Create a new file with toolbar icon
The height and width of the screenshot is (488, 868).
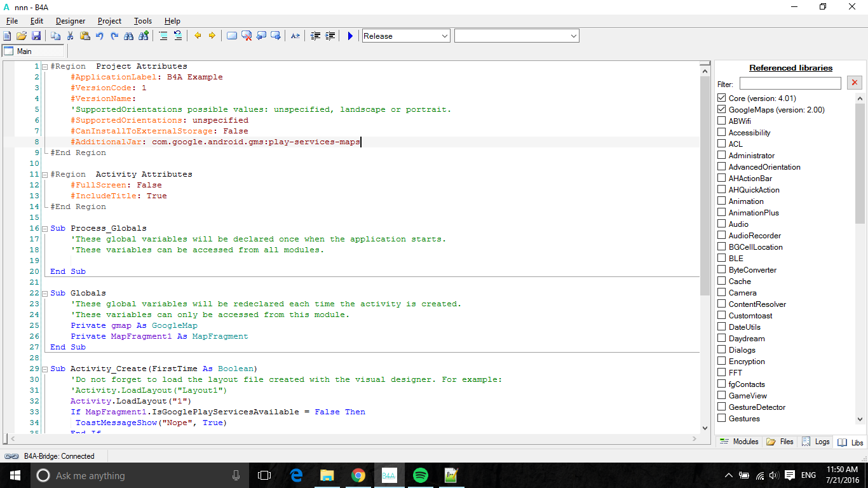pyautogui.click(x=7, y=36)
